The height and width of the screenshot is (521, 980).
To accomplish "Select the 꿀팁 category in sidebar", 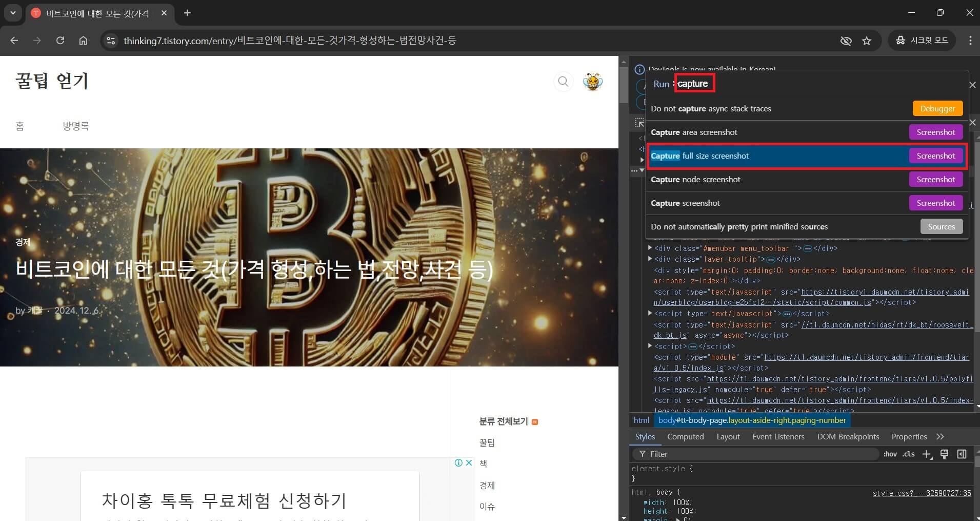I will click(x=487, y=442).
